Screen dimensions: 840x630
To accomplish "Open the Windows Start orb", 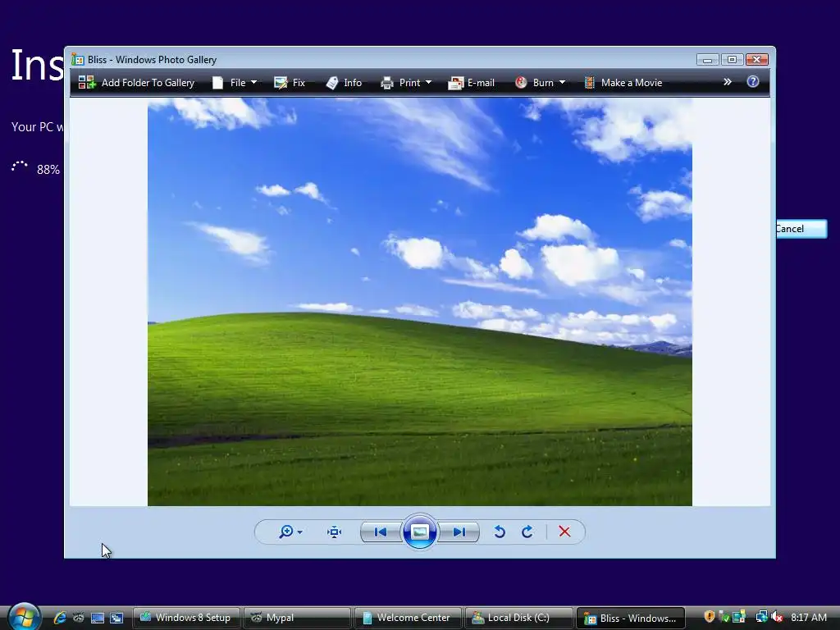I will [x=24, y=617].
